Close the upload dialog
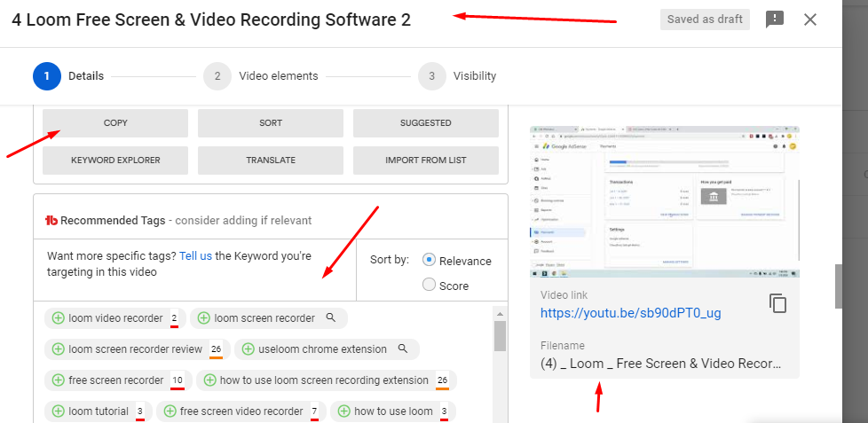Screen dimensions: 868x423 (x=810, y=20)
